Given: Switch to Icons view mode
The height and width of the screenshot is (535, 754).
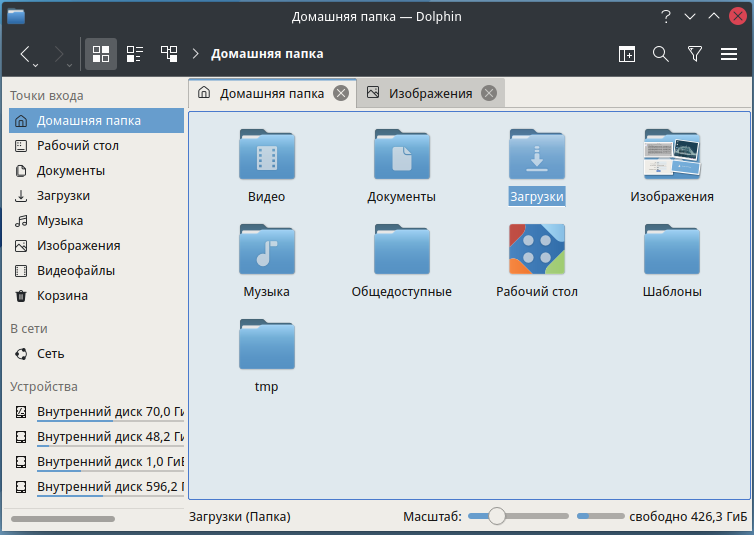Looking at the screenshot, I should coord(100,54).
